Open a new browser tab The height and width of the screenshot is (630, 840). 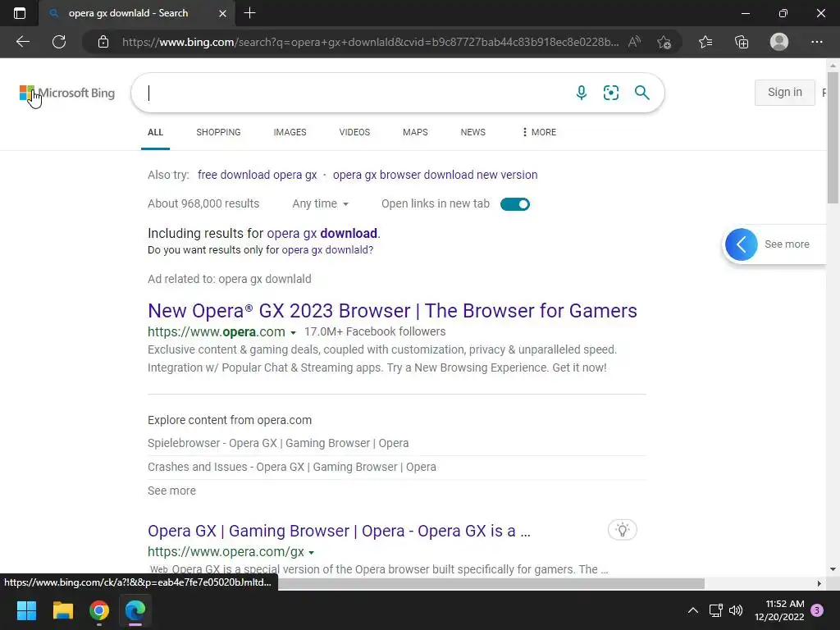click(249, 13)
